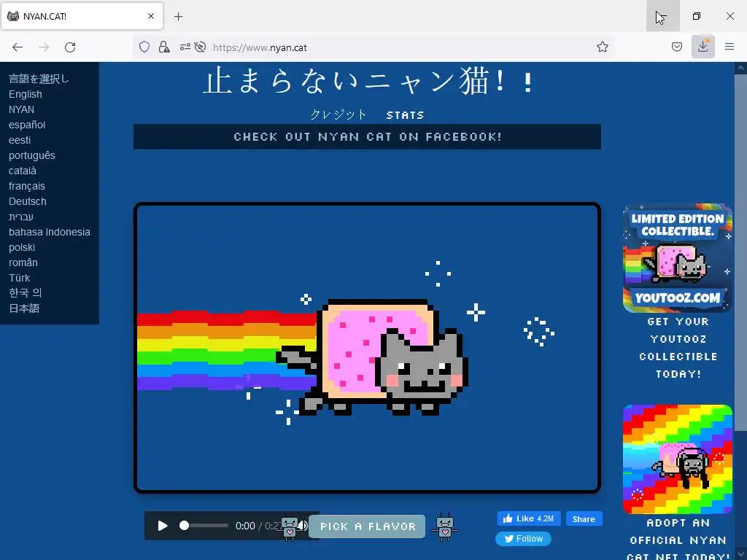Select the NYAN.CAT! browser tab
747x560 pixels.
[x=82, y=16]
